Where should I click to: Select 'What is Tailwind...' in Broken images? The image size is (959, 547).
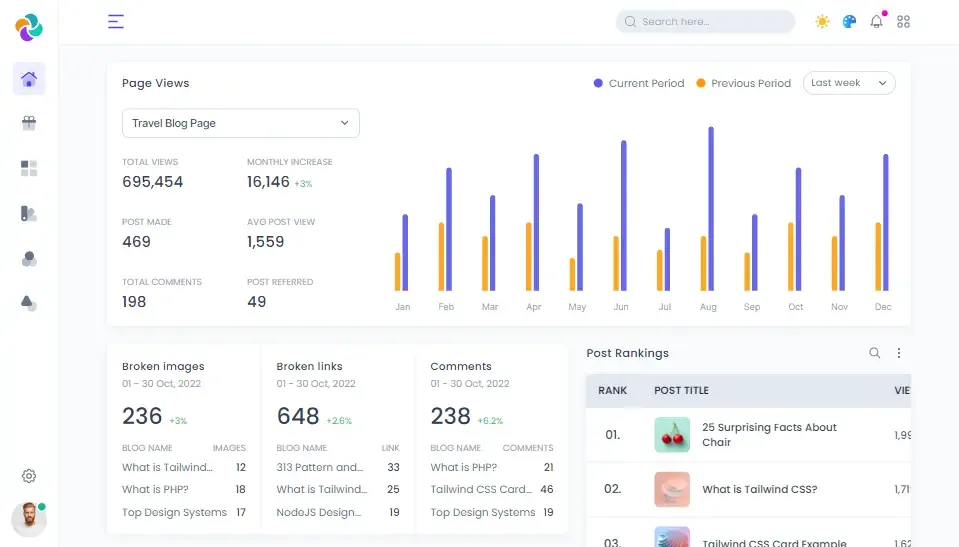[167, 467]
